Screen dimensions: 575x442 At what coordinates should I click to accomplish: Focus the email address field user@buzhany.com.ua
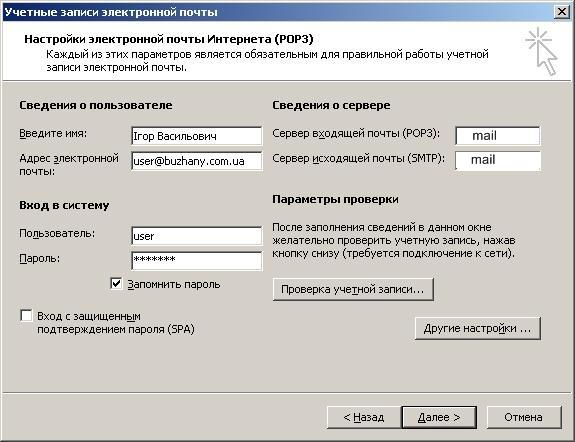point(197,161)
